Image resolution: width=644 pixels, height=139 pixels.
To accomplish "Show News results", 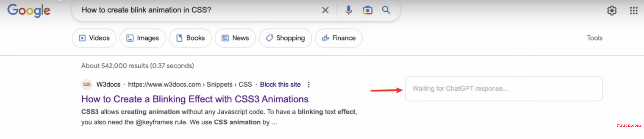I will [235, 38].
